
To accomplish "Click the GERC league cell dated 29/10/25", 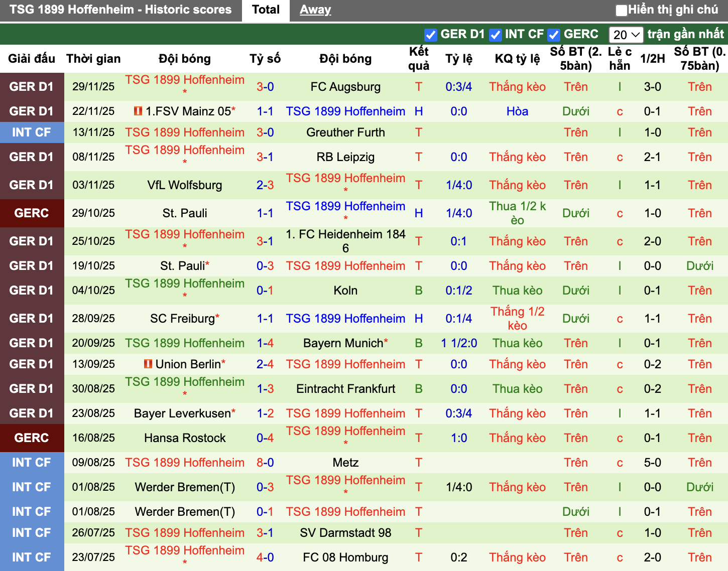I will pyautogui.click(x=32, y=213).
